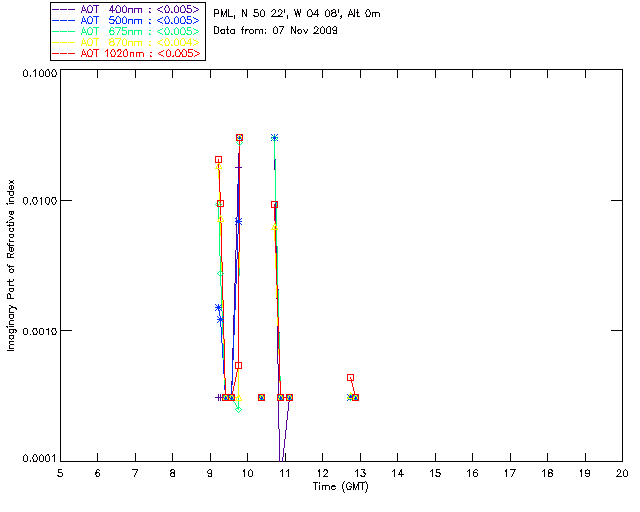640x512 pixels.
Task: Click the AOT 1020nm legend entry
Action: coord(127,53)
